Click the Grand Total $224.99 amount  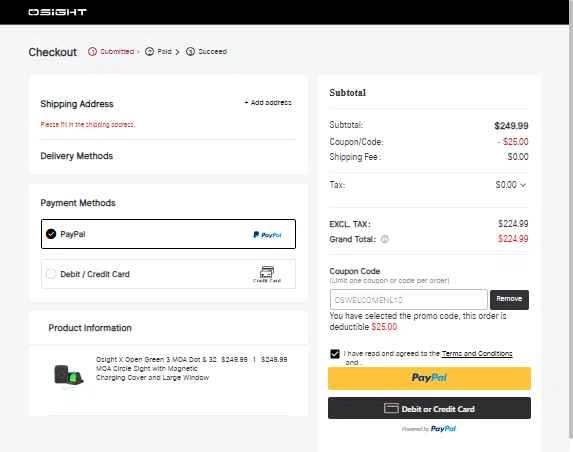(x=513, y=239)
